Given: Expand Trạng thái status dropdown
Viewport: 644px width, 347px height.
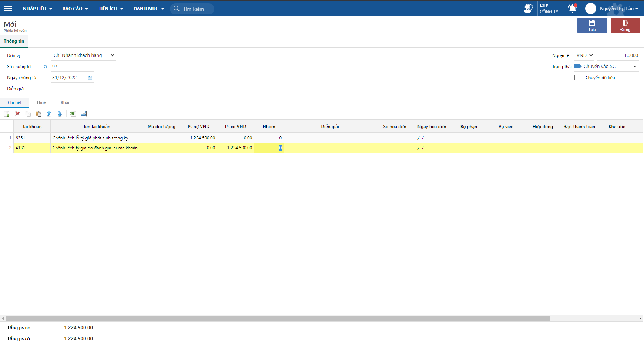Looking at the screenshot, I should click(x=634, y=67).
